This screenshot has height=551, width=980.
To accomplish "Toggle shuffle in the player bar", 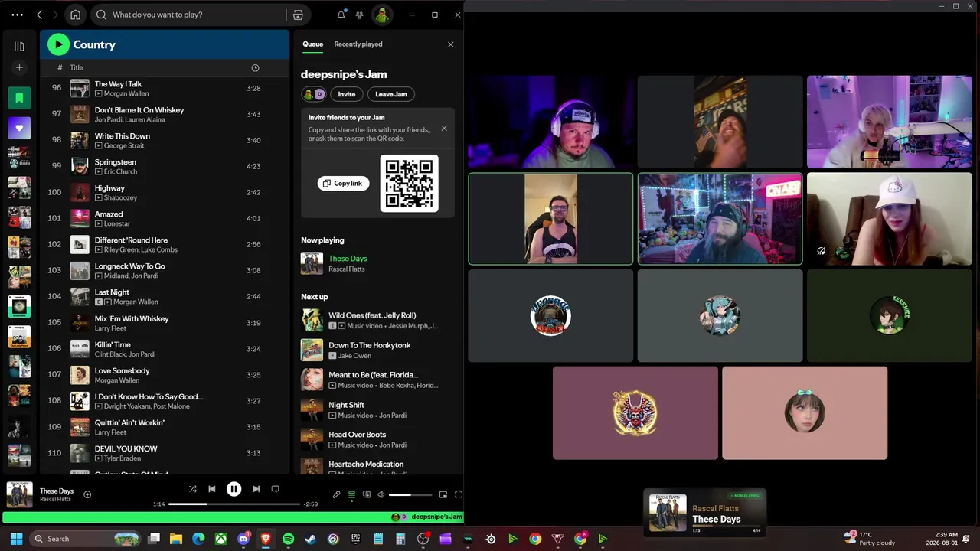I will (192, 489).
